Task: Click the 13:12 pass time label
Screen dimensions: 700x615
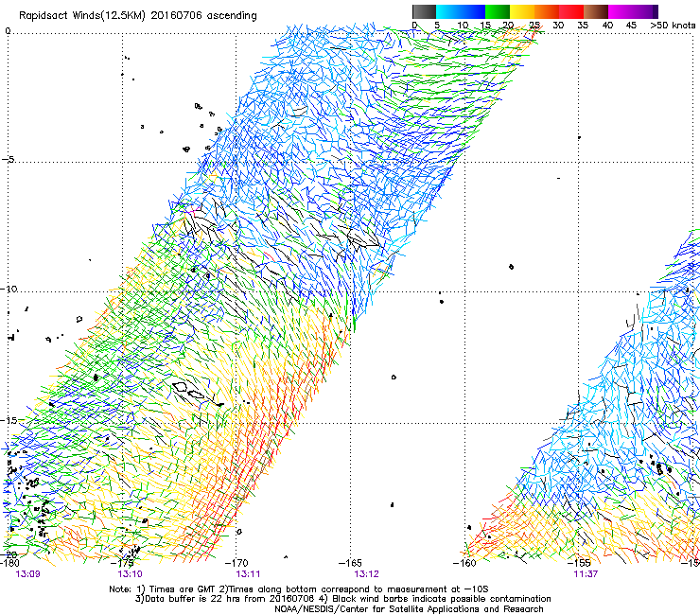Action: [366, 573]
